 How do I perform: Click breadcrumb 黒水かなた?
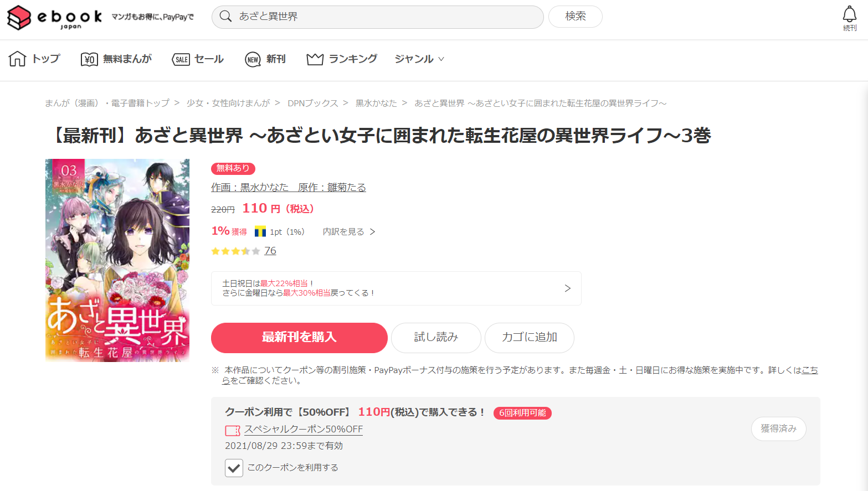[x=376, y=103]
